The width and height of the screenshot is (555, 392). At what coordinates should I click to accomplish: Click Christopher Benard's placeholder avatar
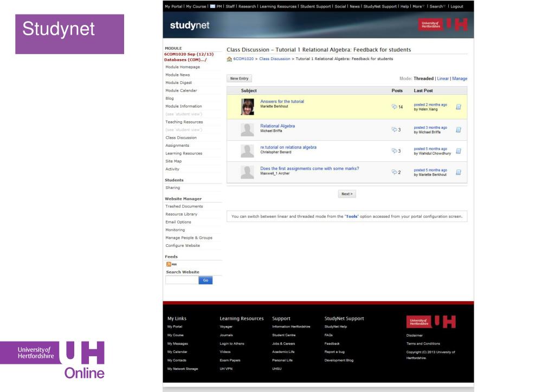(247, 151)
